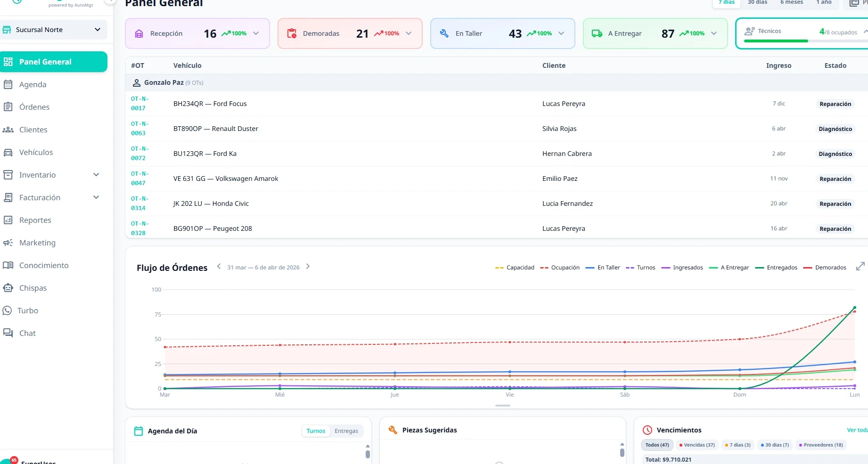Expand the Inventario submenu
Image resolution: width=868 pixels, height=464 pixels.
pyautogui.click(x=96, y=175)
